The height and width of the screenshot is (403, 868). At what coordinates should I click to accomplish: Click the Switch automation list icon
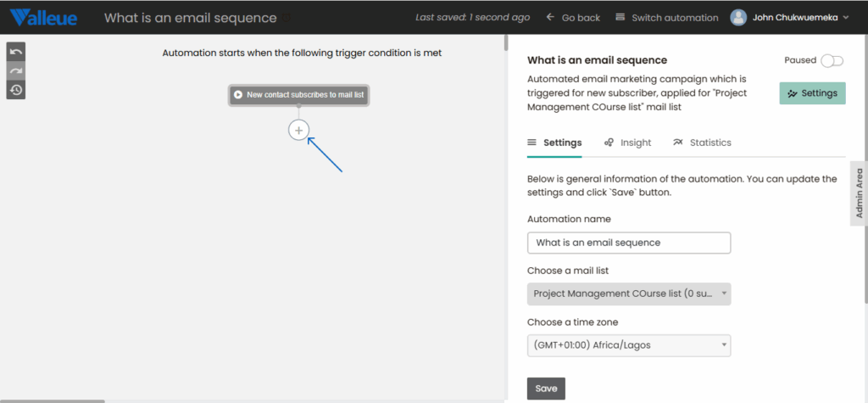(x=620, y=17)
